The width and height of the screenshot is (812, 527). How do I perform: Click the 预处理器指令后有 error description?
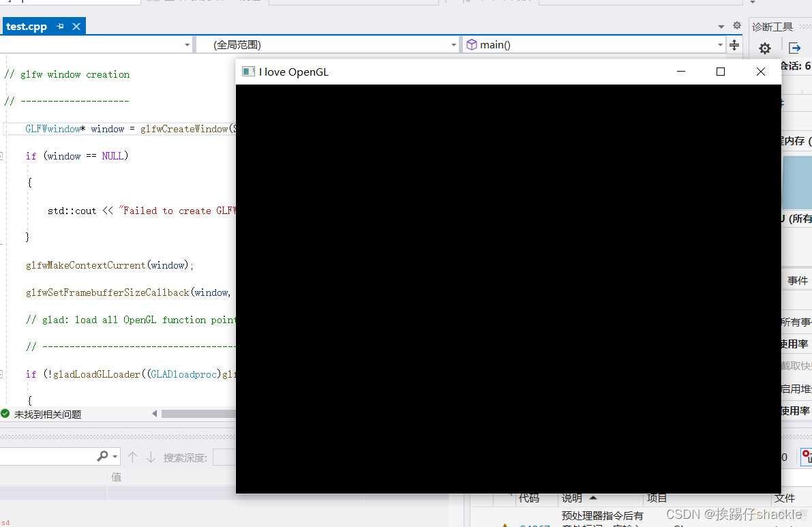tap(602, 515)
